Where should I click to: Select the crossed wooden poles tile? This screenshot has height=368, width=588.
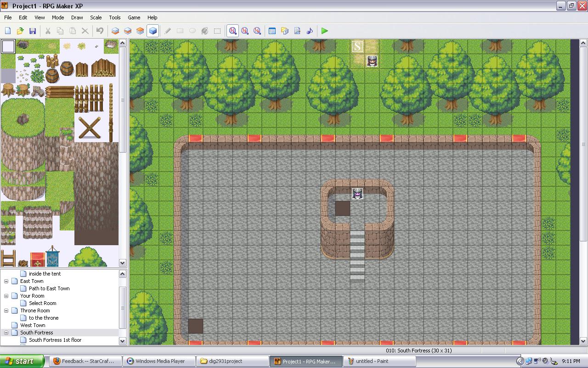pyautogui.click(x=89, y=127)
